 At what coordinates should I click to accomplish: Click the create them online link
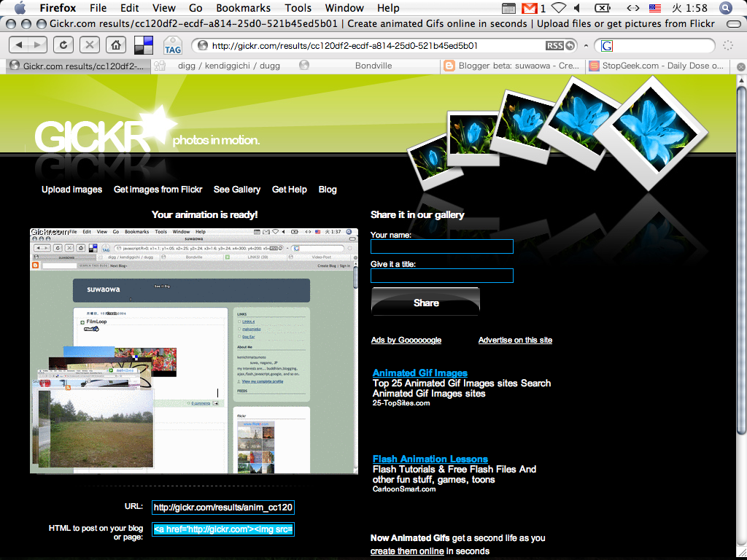407,551
